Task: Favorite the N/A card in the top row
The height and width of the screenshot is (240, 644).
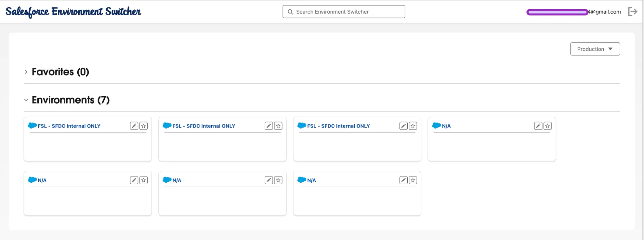Action: coord(548,126)
